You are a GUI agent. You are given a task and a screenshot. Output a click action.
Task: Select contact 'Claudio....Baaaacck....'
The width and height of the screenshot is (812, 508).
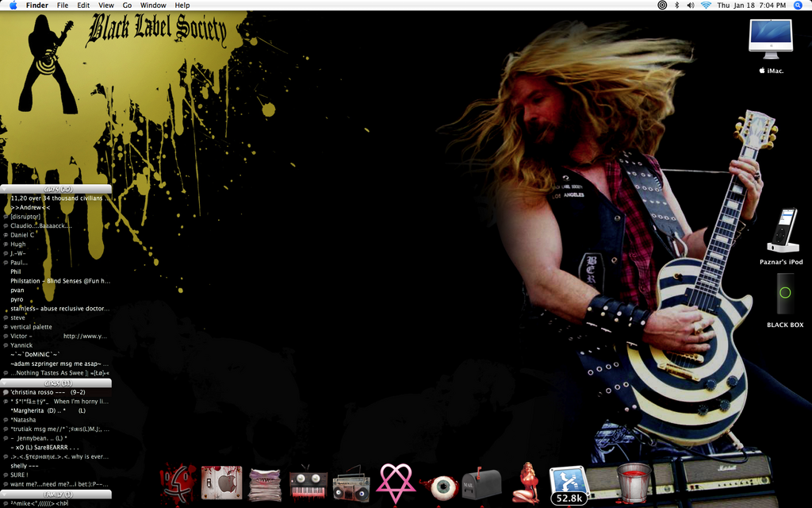(x=56, y=225)
